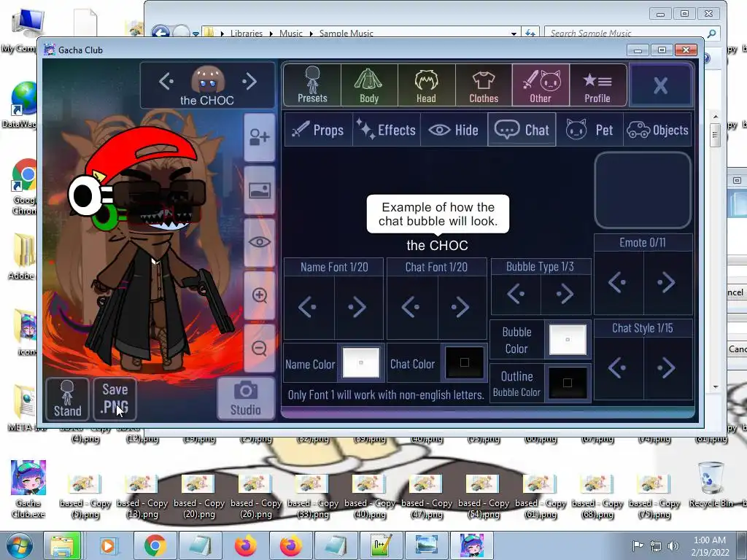Select the Hide sub-tab
This screenshot has height=560, width=747.
[x=454, y=130]
